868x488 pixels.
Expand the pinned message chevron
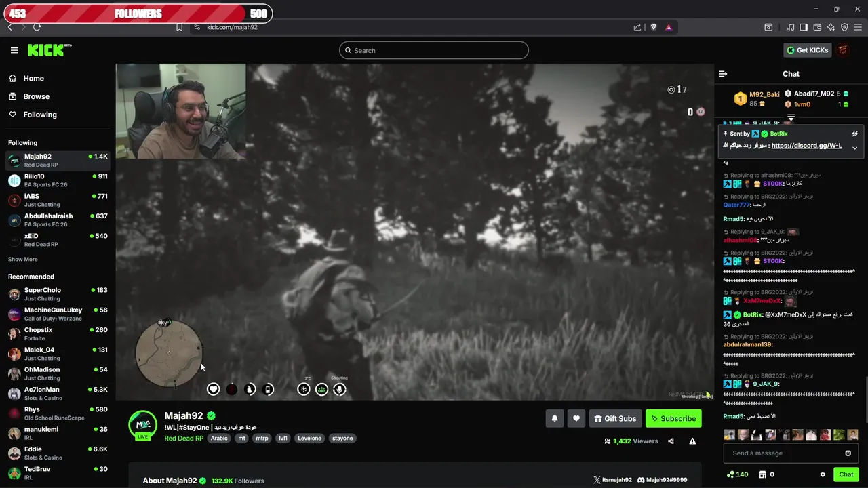click(854, 148)
